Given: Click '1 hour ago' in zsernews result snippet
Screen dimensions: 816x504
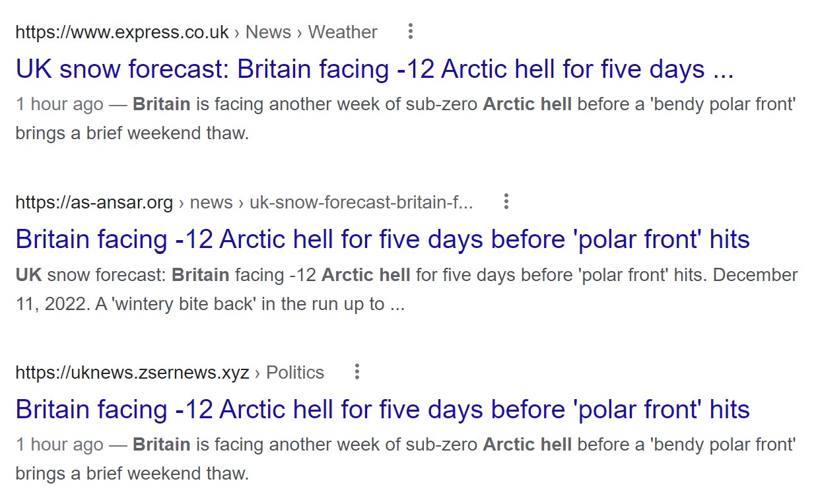Looking at the screenshot, I should (59, 445).
